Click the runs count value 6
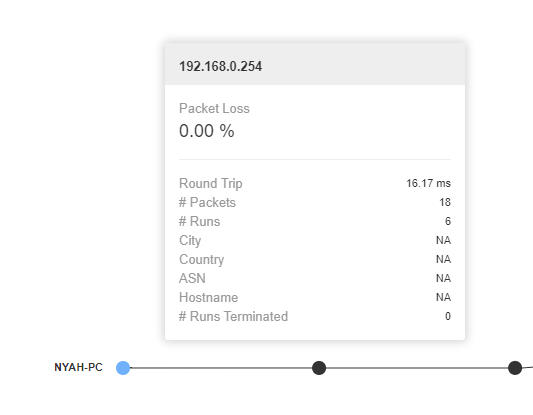 point(448,222)
